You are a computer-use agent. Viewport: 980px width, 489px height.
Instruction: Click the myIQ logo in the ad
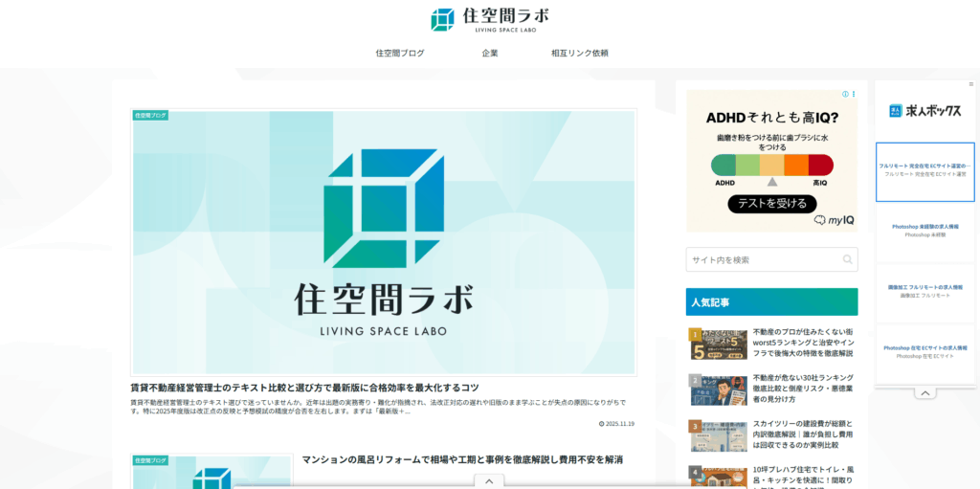[x=835, y=220]
